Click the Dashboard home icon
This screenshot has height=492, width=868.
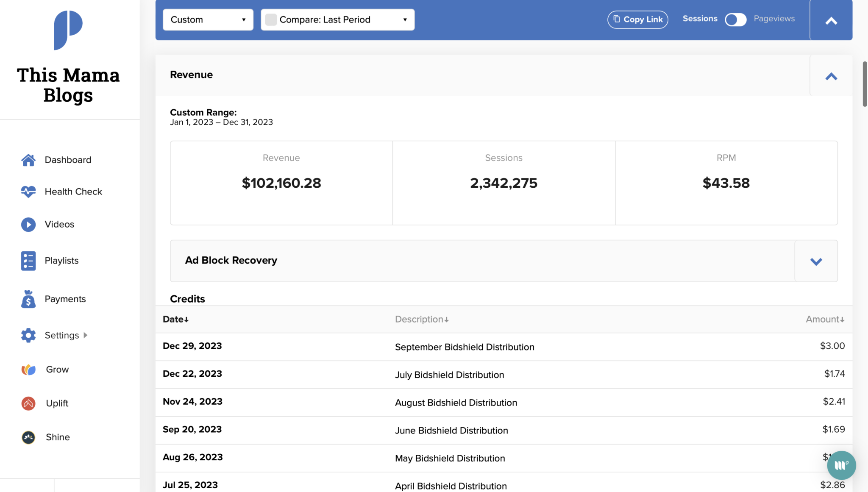click(28, 160)
